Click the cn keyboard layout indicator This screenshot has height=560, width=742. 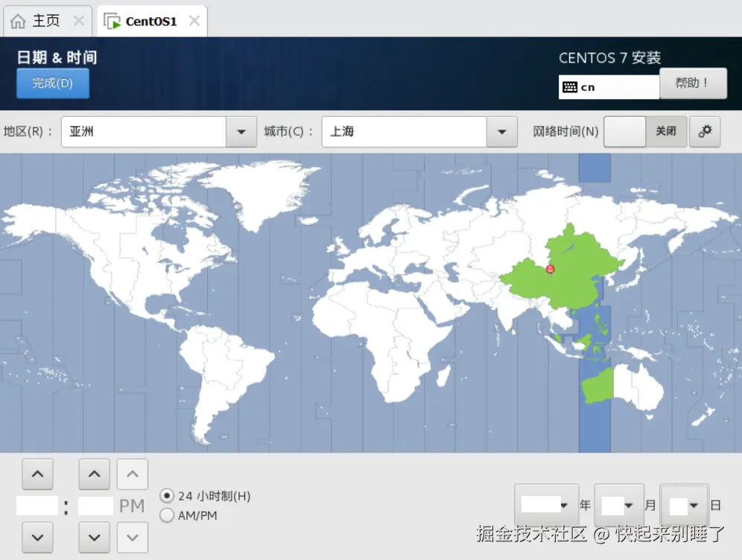(x=609, y=87)
